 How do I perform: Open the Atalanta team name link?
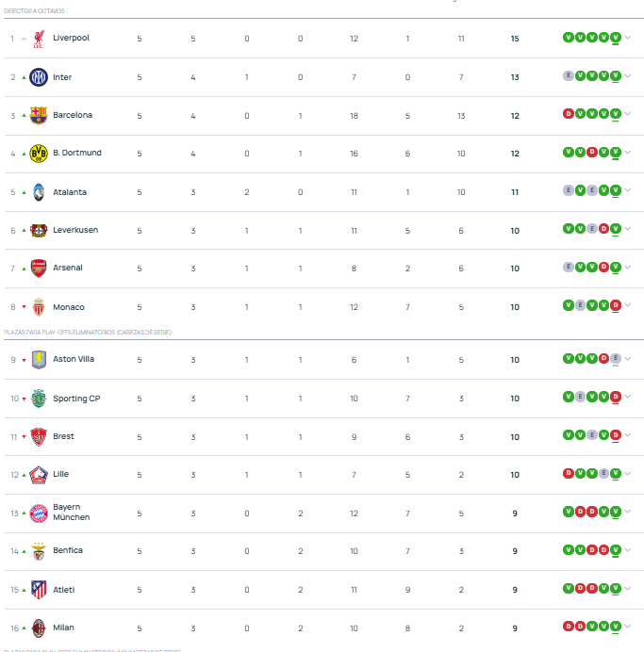[70, 192]
